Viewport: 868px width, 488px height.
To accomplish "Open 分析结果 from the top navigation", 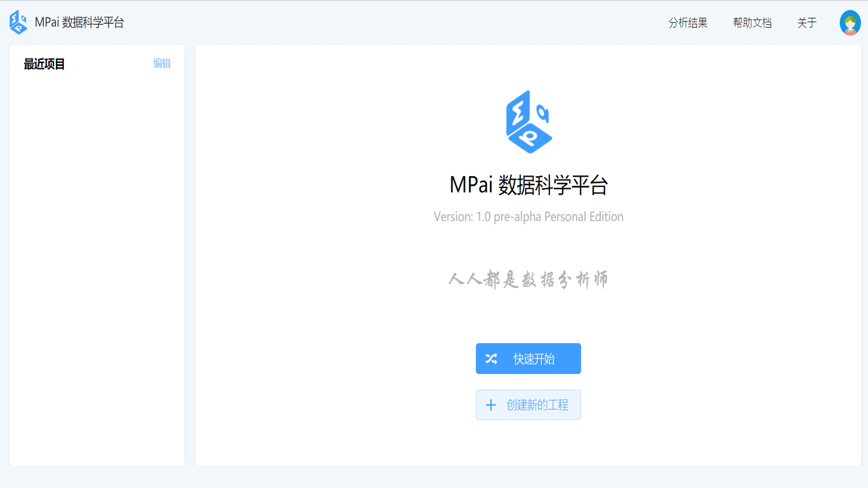I will 688,23.
